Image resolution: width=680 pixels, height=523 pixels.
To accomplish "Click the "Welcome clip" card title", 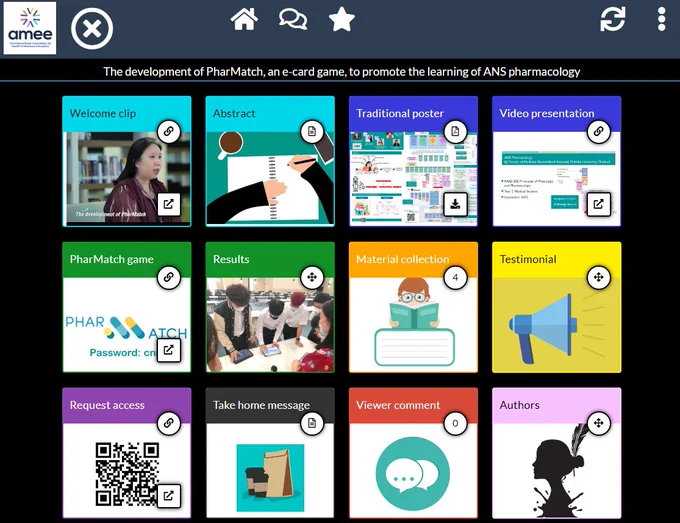I will click(x=103, y=113).
